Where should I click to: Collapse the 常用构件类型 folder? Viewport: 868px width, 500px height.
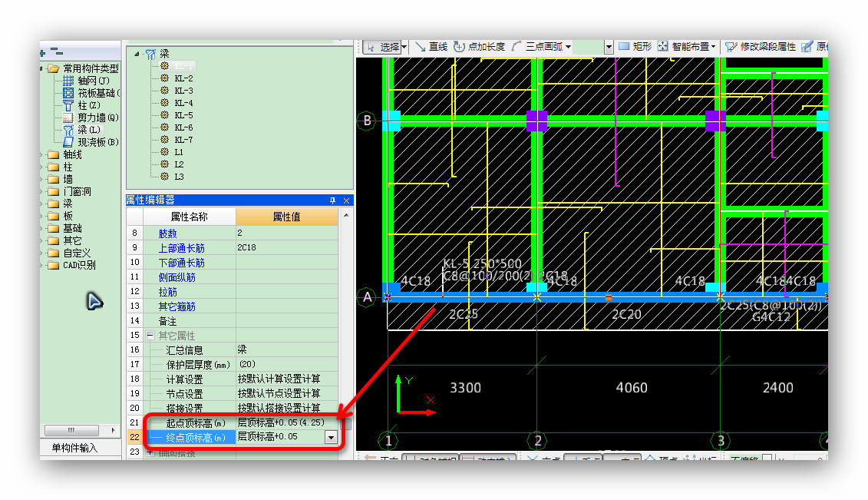41,68
